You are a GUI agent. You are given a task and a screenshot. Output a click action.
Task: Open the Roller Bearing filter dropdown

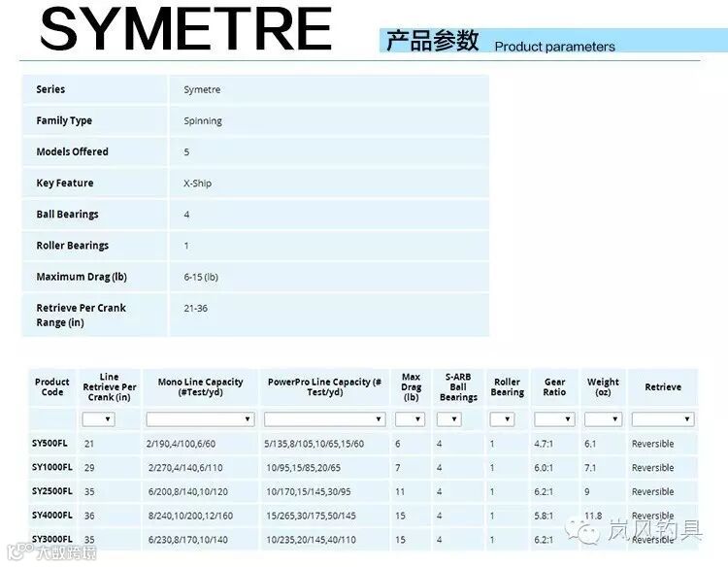pyautogui.click(x=503, y=419)
